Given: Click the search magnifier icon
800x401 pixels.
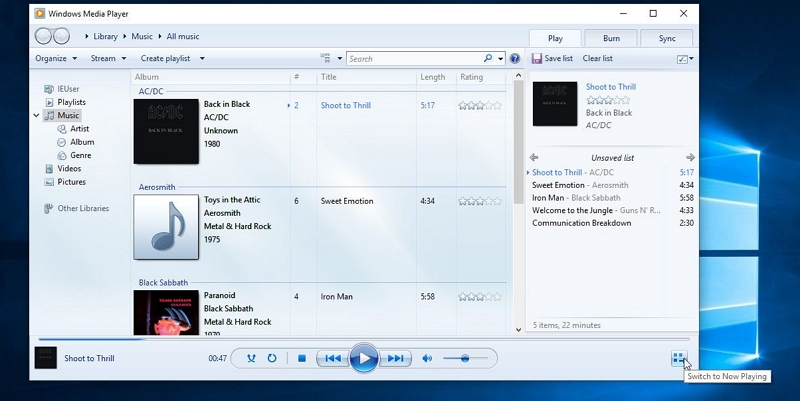Looking at the screenshot, I should pyautogui.click(x=488, y=59).
